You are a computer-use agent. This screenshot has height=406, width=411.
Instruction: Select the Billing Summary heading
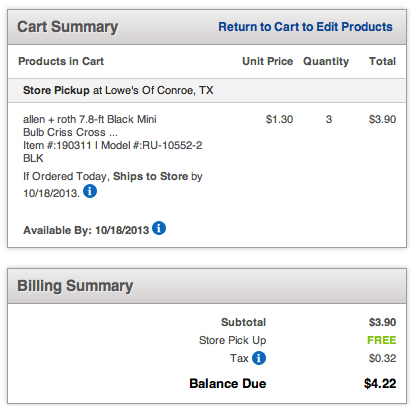75,286
